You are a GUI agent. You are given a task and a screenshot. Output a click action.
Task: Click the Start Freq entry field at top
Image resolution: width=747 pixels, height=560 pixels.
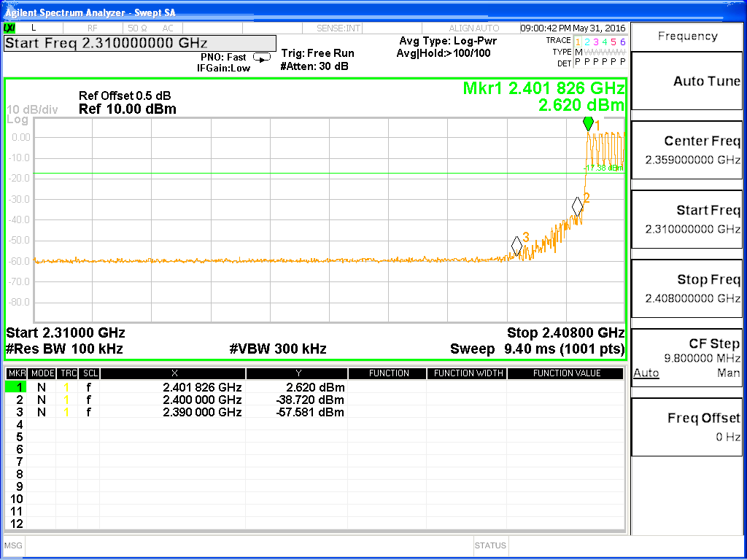click(x=140, y=43)
